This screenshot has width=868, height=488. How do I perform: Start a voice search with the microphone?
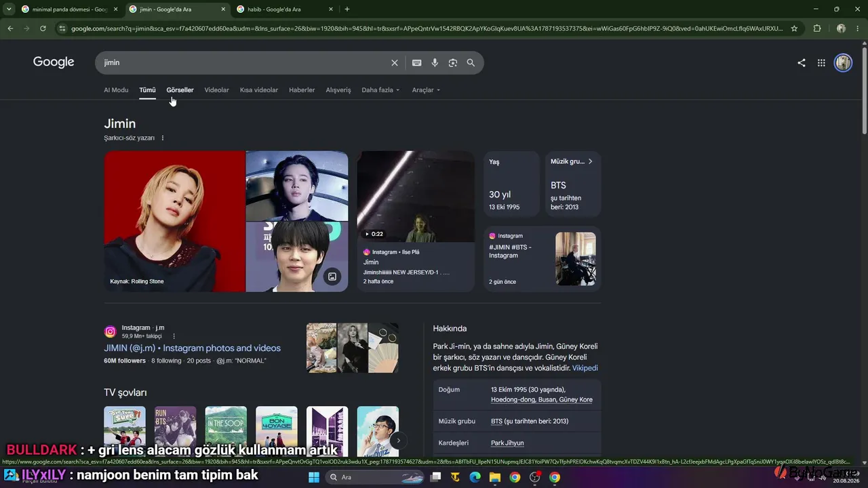point(435,62)
